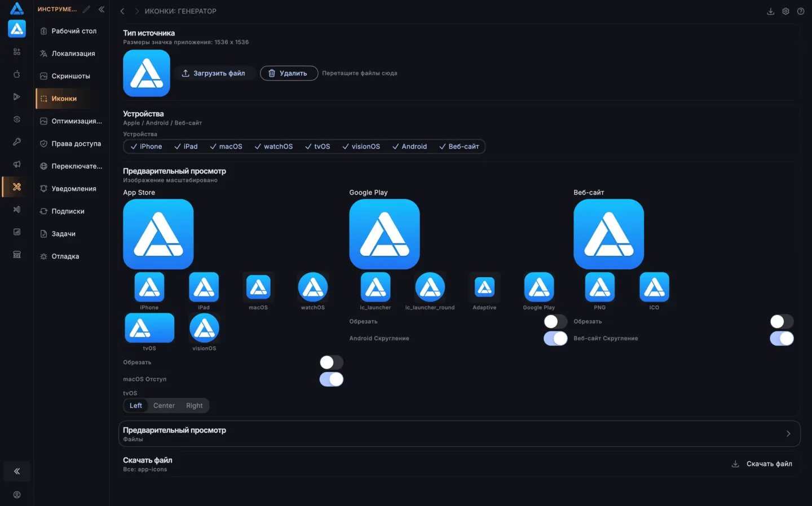Open the key icon section
Screen dimensions: 812x506
(x=17, y=142)
